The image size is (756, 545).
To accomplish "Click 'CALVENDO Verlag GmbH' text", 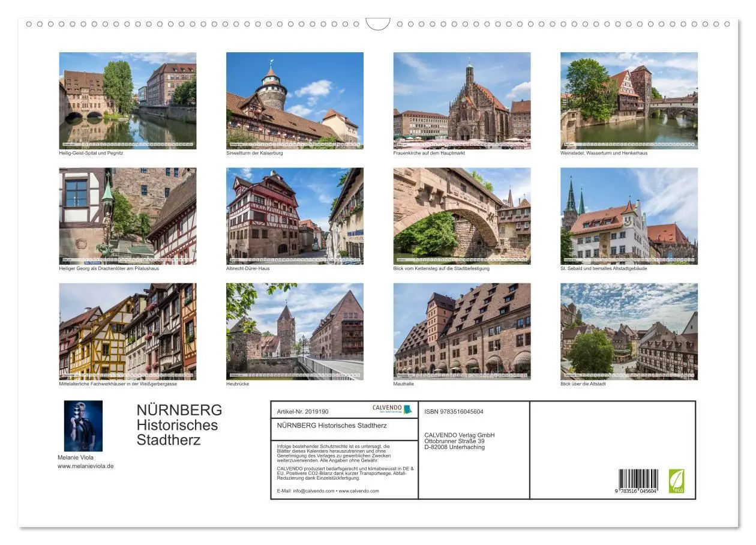I will (x=459, y=435).
